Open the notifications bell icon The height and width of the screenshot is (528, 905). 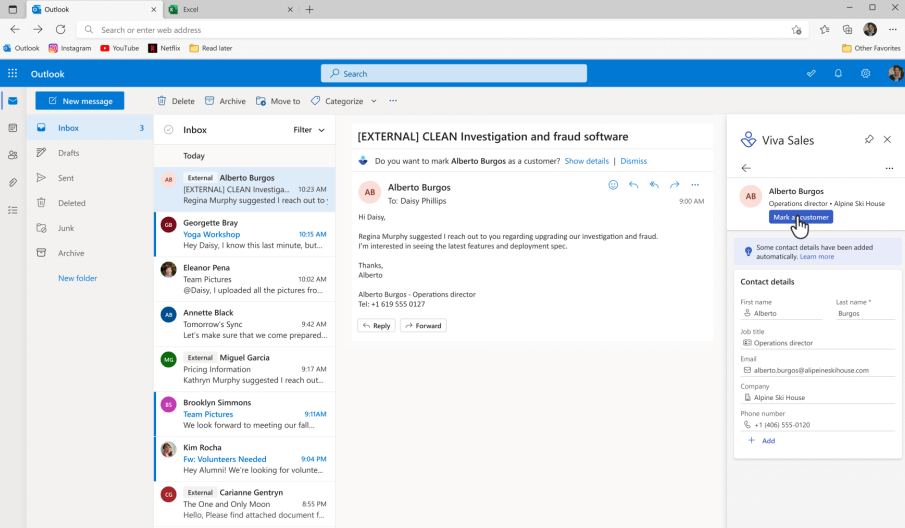[838, 73]
